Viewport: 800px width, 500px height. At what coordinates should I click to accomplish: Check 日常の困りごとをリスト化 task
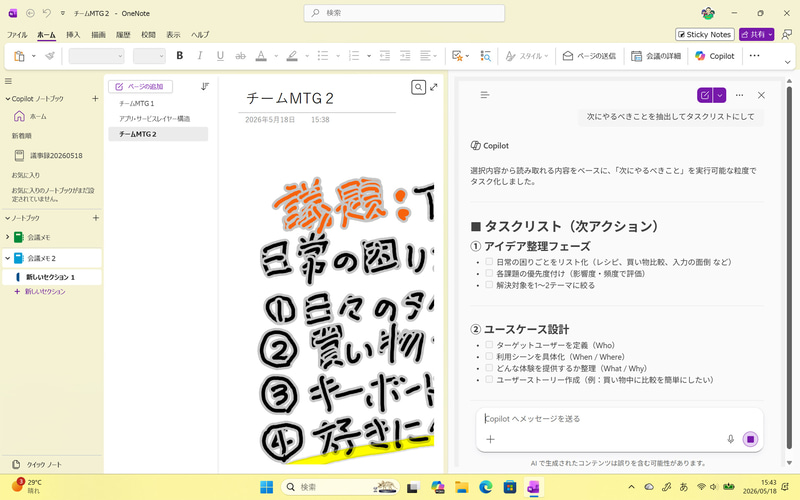tap(489, 262)
